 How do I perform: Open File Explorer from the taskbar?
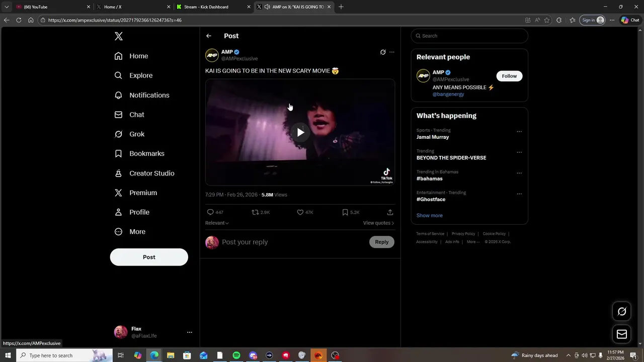tap(171, 355)
